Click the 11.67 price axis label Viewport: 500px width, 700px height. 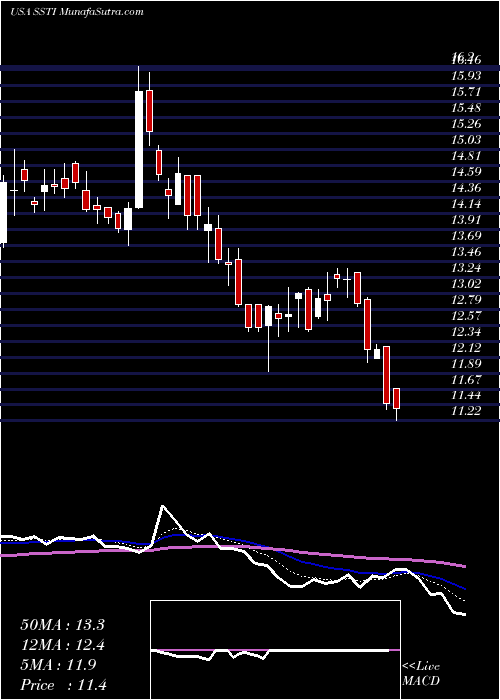[466, 380]
